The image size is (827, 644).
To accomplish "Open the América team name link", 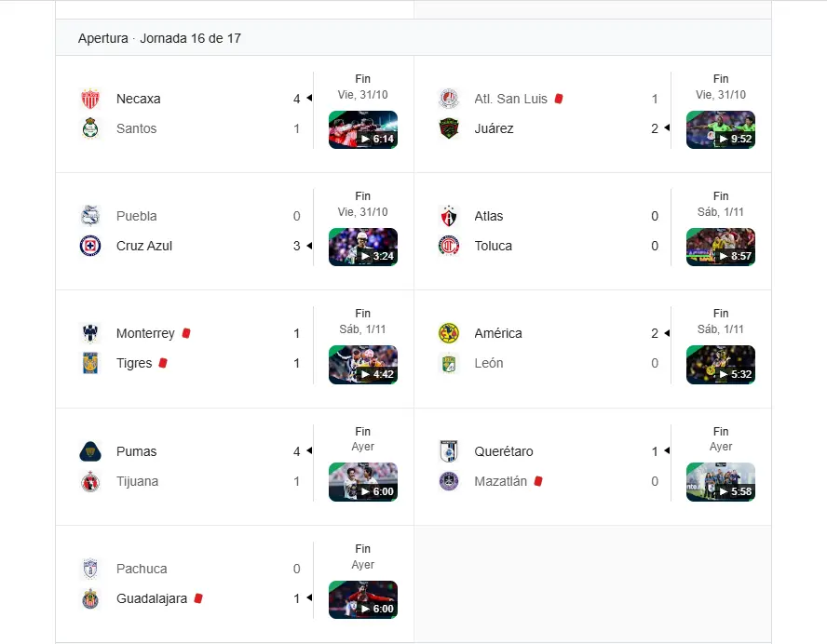I will coord(498,333).
